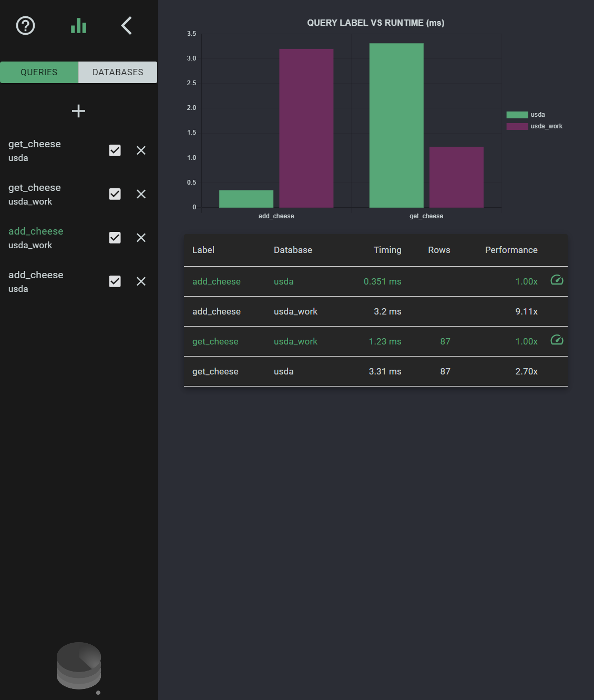Select the add_cheese usda query in sidebar
Screen dimensions: 594x700
point(36,281)
